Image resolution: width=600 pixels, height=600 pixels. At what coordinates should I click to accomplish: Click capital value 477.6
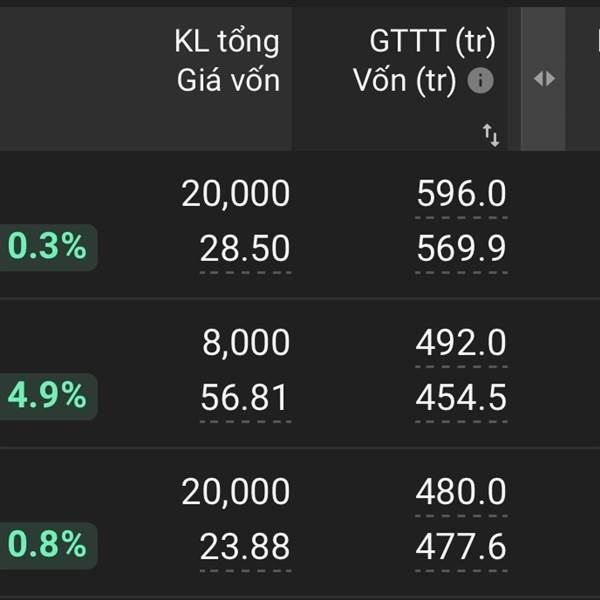click(461, 547)
